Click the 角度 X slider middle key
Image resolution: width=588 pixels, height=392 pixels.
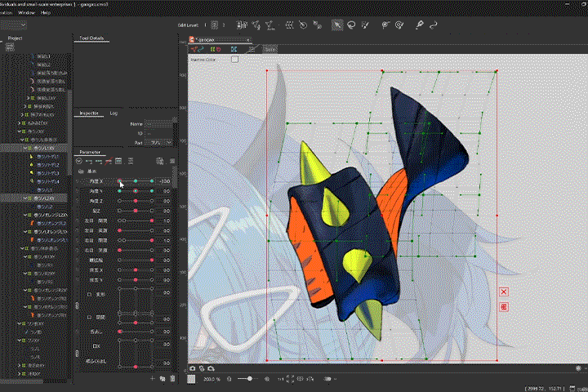pyautogui.click(x=136, y=181)
